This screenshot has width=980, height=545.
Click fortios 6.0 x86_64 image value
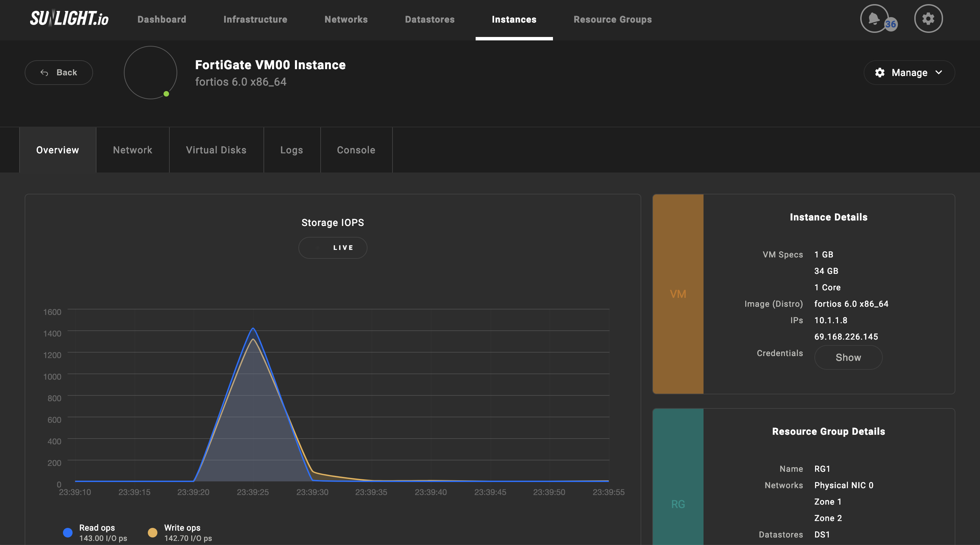click(851, 304)
